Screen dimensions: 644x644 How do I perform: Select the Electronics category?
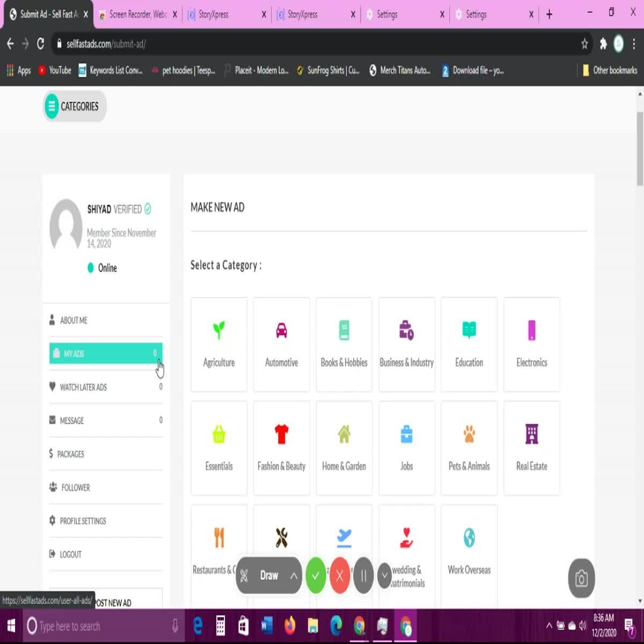pos(531,343)
